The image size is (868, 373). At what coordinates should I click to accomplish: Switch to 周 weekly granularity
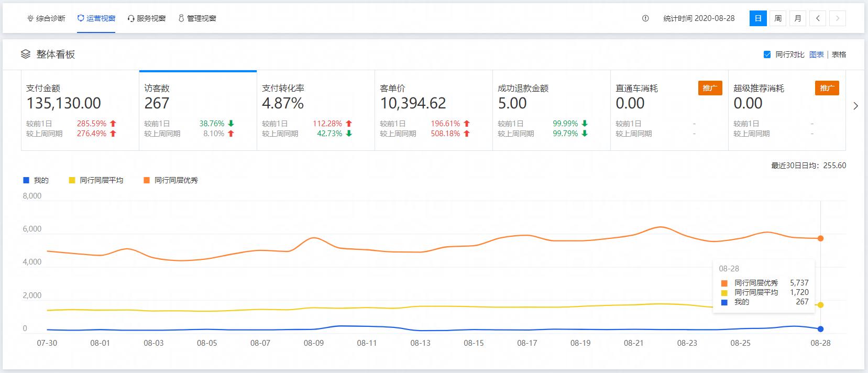pyautogui.click(x=778, y=18)
